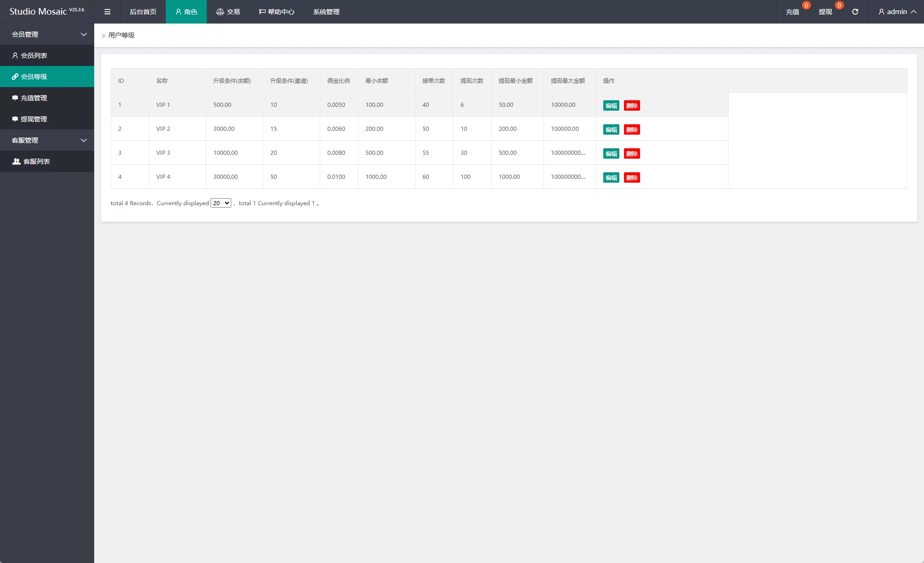Viewport: 924px width, 563px height.
Task: Select 充值管理 recharge management in sidebar
Action: click(34, 98)
